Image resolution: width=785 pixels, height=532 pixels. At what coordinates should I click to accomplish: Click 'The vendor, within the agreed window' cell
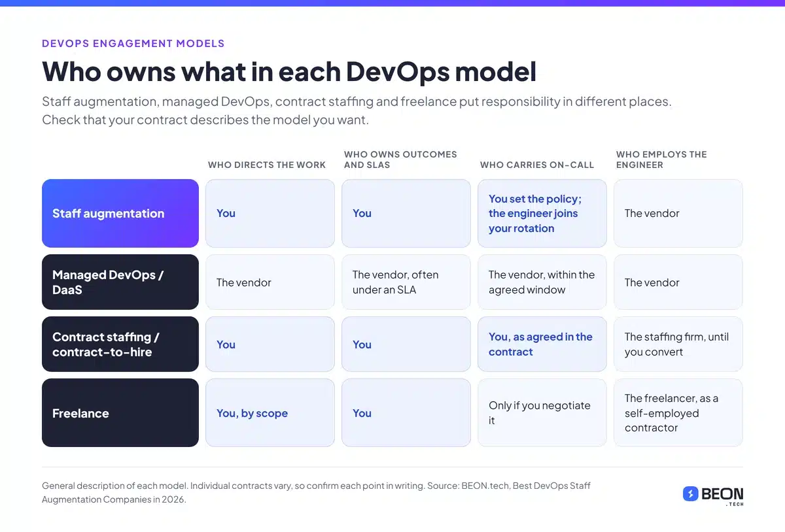coord(542,282)
